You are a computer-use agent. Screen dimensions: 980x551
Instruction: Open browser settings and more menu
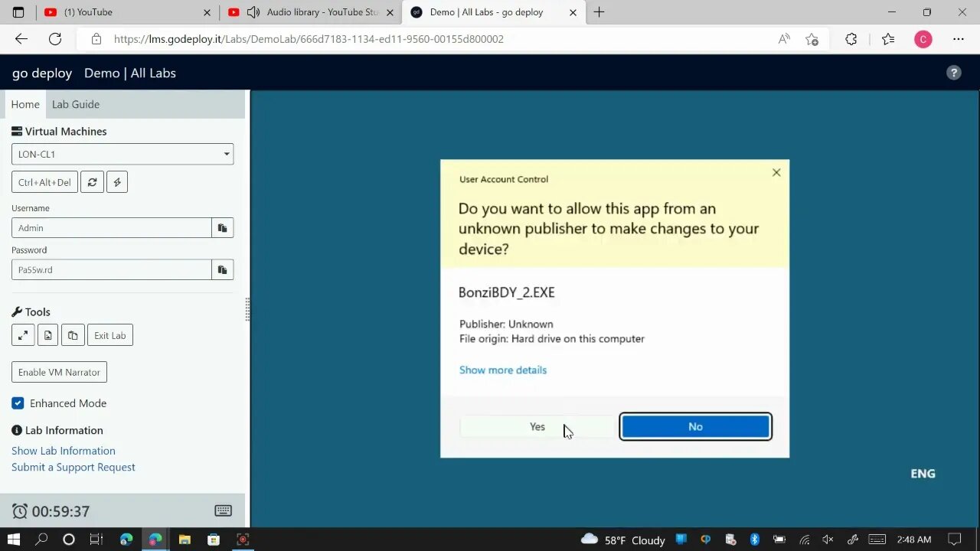(959, 39)
